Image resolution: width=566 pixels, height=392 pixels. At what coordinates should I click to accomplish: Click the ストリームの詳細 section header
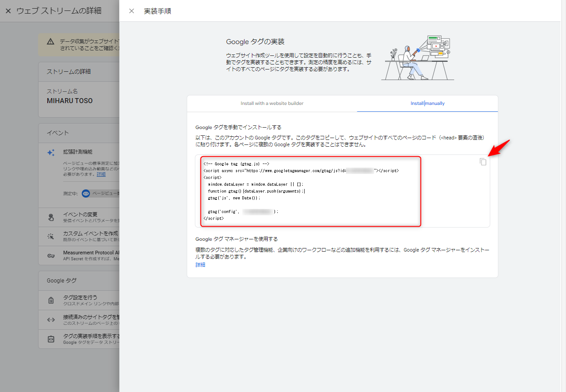click(x=69, y=72)
